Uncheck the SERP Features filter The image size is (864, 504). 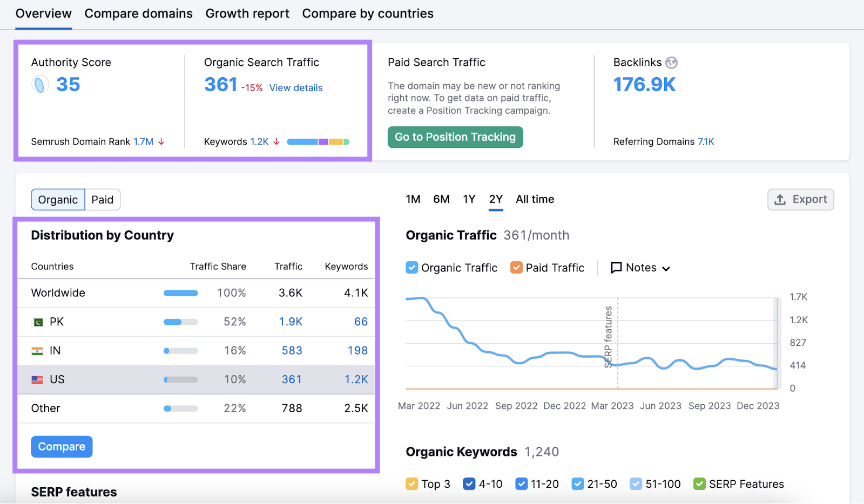[x=700, y=483]
